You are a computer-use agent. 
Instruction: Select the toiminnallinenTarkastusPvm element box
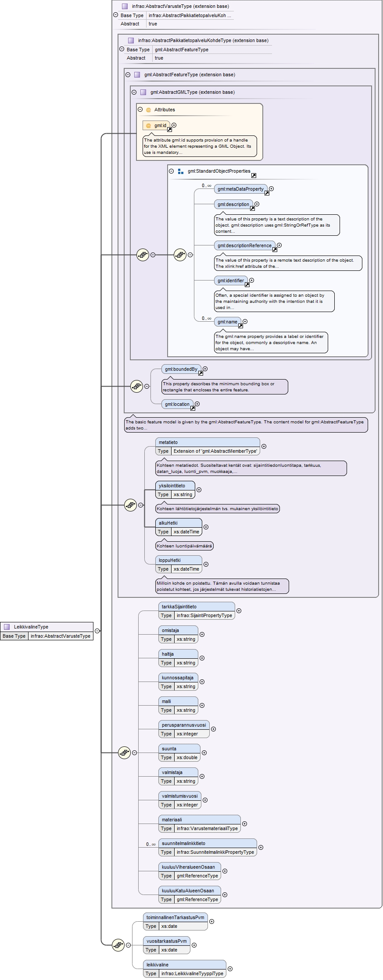(175, 922)
